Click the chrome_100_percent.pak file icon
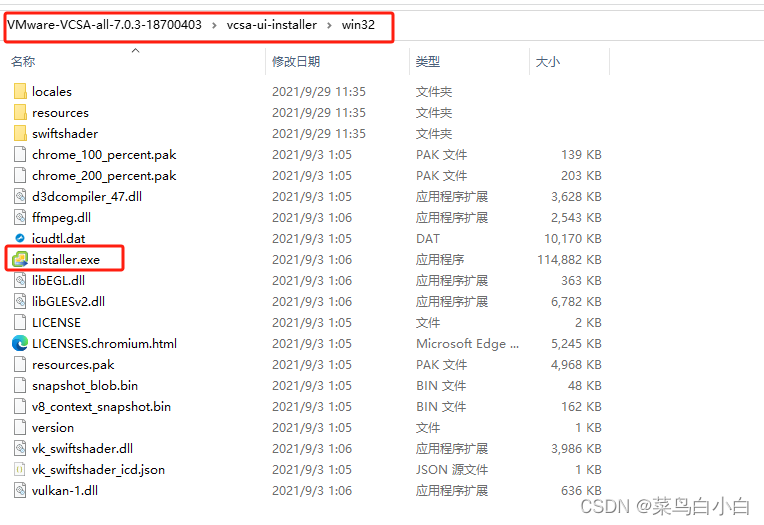The image size is (764, 525). click(x=20, y=154)
